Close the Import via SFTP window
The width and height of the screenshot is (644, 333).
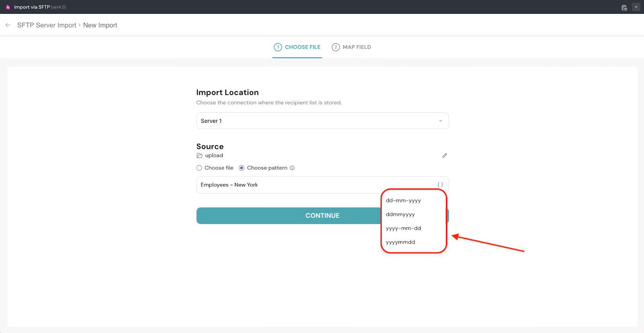636,7
